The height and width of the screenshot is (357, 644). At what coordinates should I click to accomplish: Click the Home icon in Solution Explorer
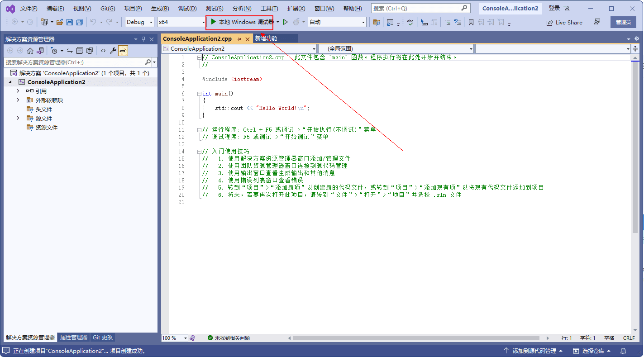pos(30,51)
